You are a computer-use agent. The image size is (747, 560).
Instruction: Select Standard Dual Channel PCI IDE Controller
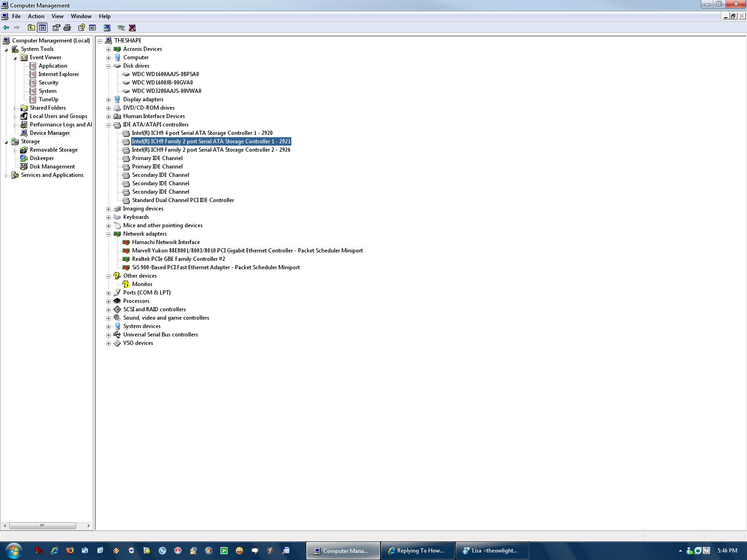[183, 200]
